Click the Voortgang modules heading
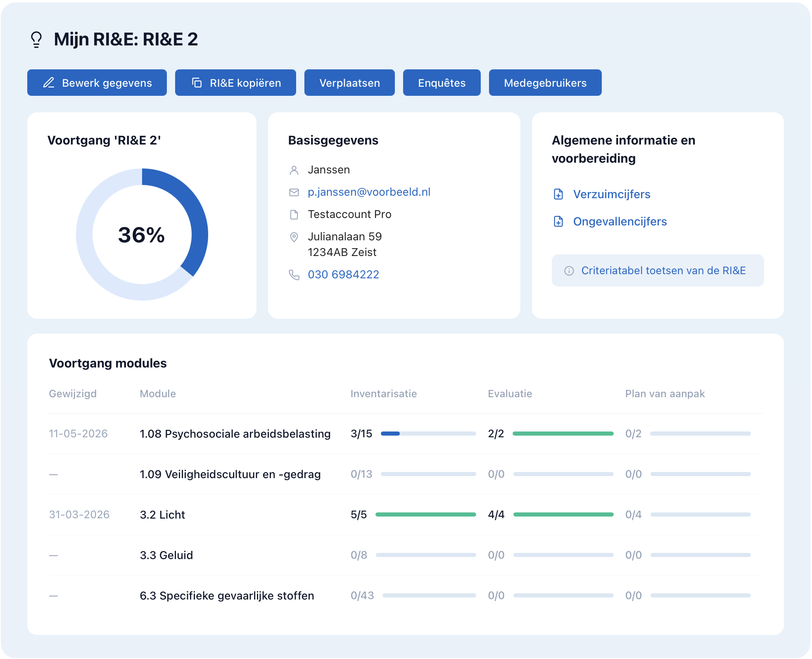This screenshot has width=812, height=659. pyautogui.click(x=108, y=363)
